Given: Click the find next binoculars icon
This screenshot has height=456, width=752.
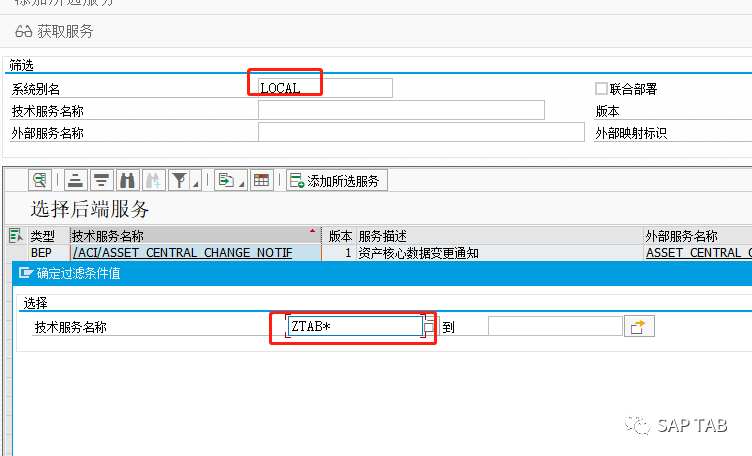Looking at the screenshot, I should (x=153, y=181).
